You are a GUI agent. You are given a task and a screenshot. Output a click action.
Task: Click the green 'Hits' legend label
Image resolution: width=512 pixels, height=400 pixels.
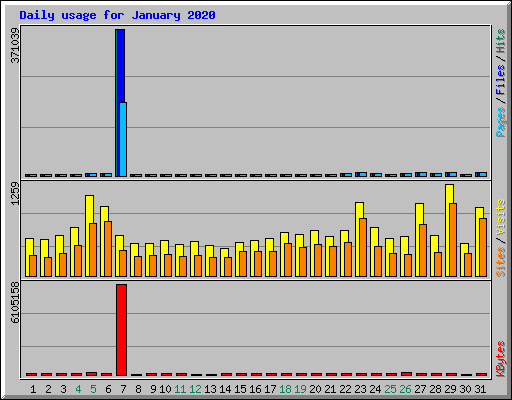500,41
